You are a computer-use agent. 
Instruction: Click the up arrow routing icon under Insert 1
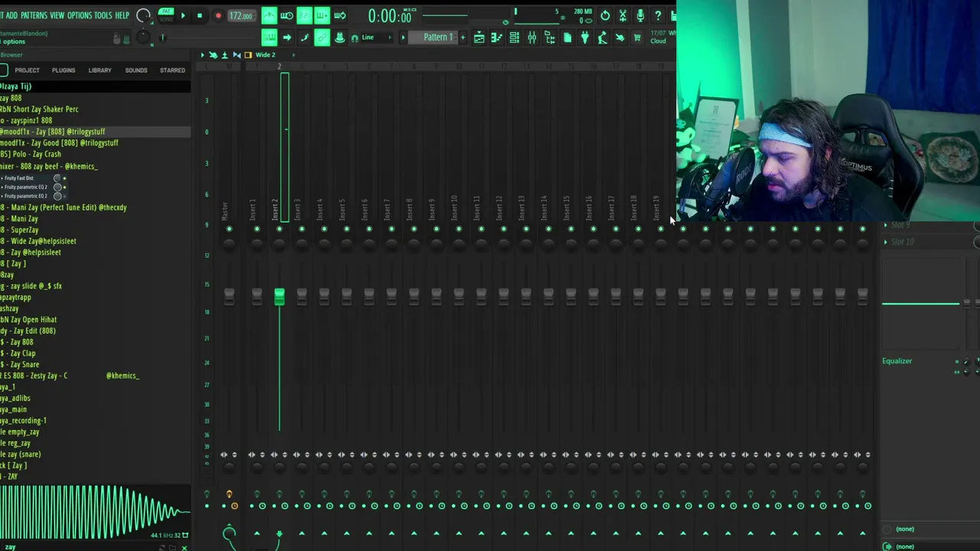256,533
